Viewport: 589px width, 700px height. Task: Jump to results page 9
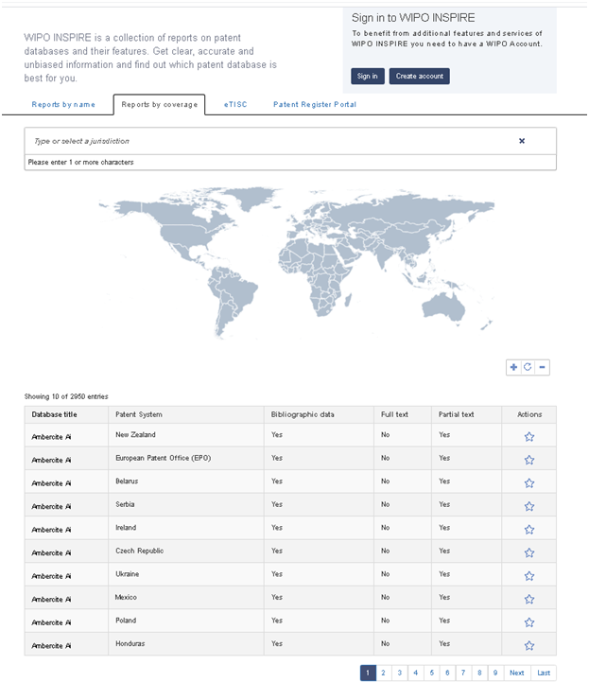[x=495, y=673]
